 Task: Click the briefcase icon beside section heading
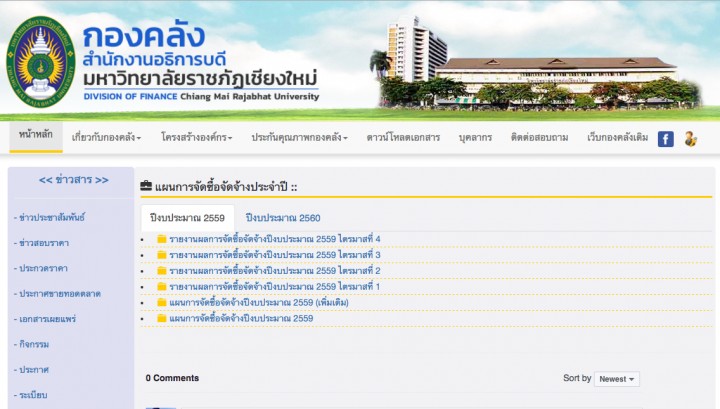click(146, 186)
